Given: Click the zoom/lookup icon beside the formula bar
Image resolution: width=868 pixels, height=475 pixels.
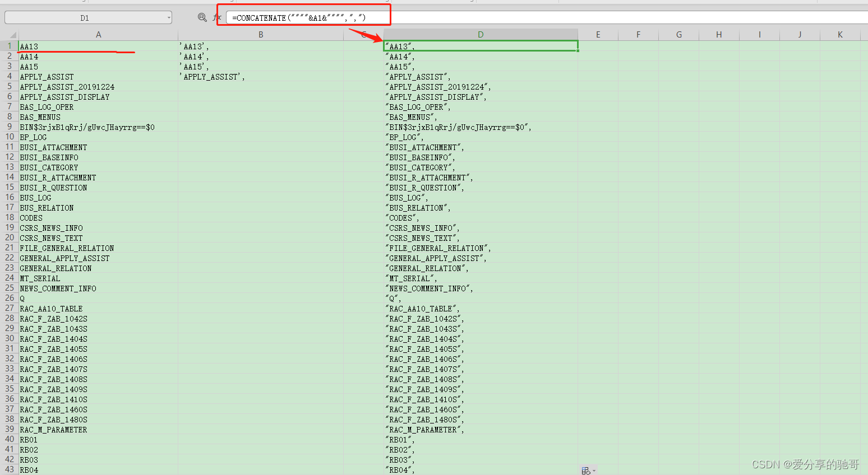Looking at the screenshot, I should point(202,17).
